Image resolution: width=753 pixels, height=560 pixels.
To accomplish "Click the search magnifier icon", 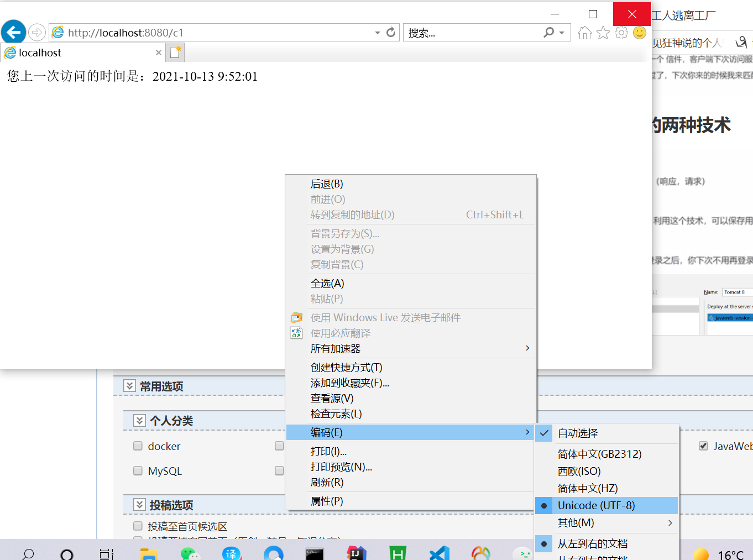I will coord(548,33).
